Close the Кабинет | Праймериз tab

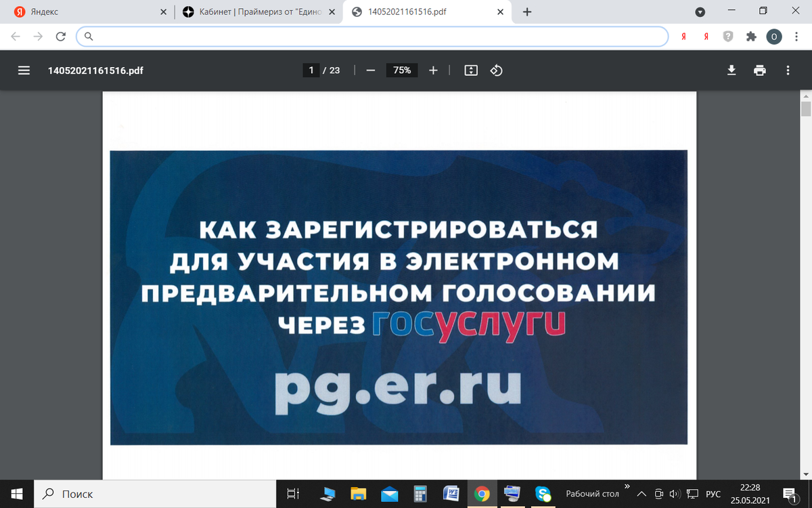pos(332,12)
